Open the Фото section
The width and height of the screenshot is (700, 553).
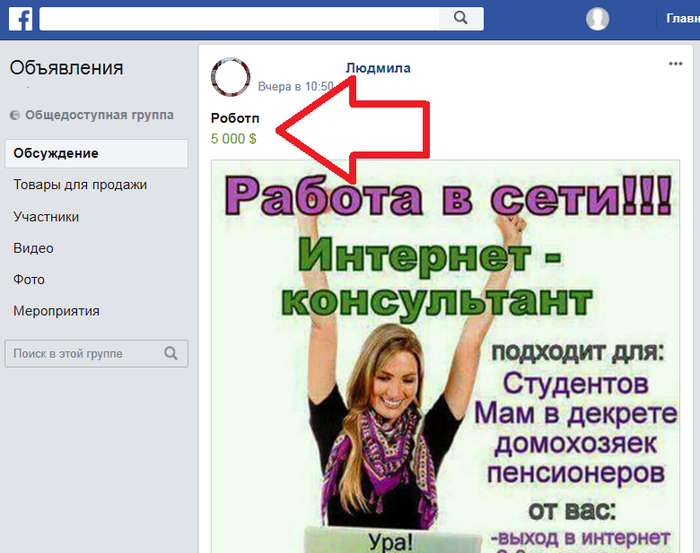point(29,280)
